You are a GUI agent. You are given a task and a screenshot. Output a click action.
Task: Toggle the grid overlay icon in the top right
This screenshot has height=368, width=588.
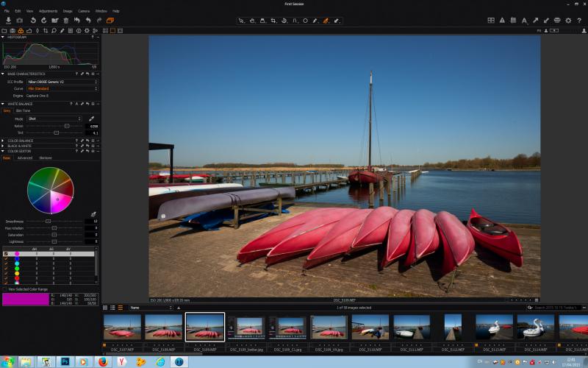pyautogui.click(x=513, y=21)
